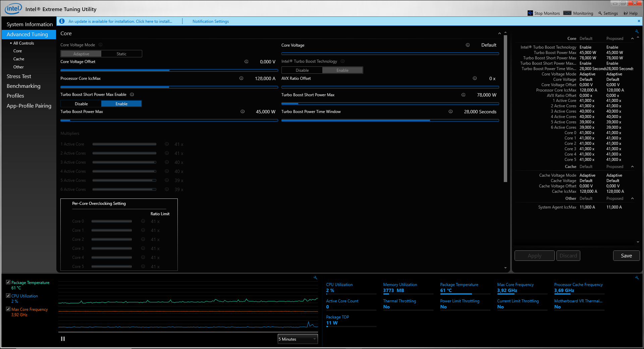Open the 5 Minutes time range dropdown

point(298,339)
